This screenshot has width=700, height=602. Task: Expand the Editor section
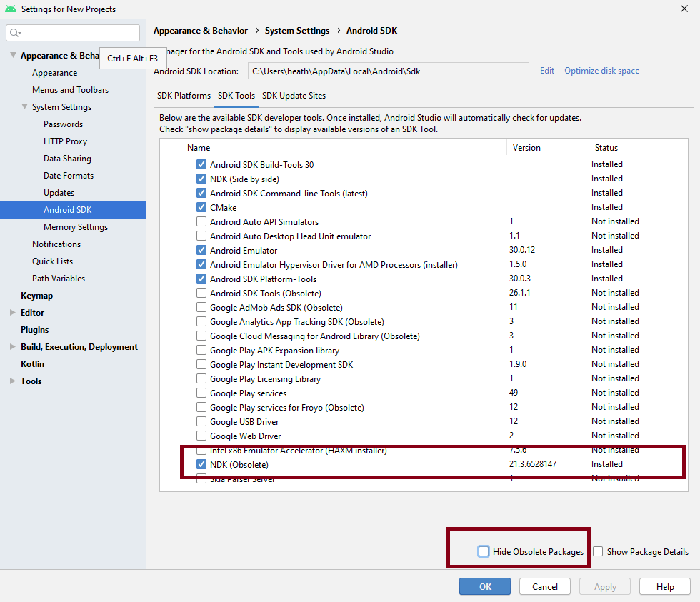(12, 312)
